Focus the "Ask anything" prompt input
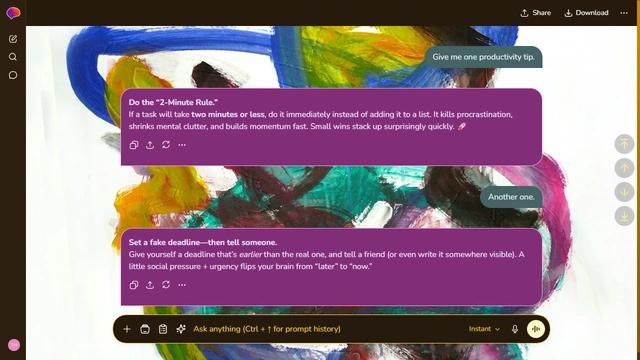The width and height of the screenshot is (640, 360). point(327,329)
